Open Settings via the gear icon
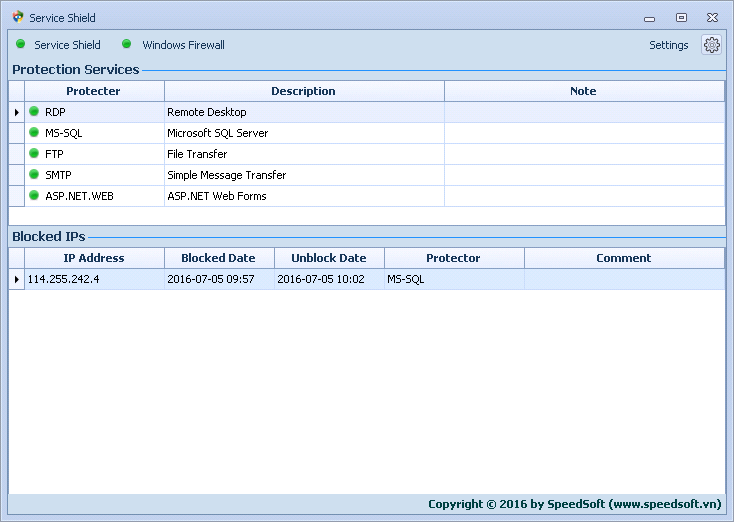Viewport: 734px width, 522px height. click(711, 45)
